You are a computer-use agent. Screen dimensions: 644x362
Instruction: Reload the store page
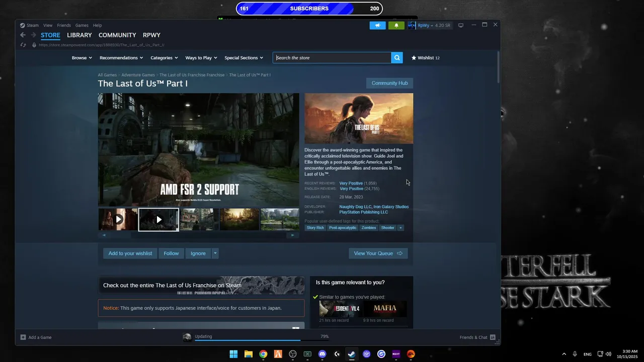coord(23,45)
